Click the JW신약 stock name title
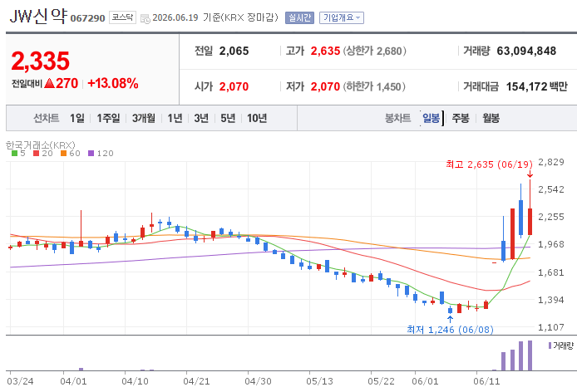577x392 pixels. (x=38, y=16)
